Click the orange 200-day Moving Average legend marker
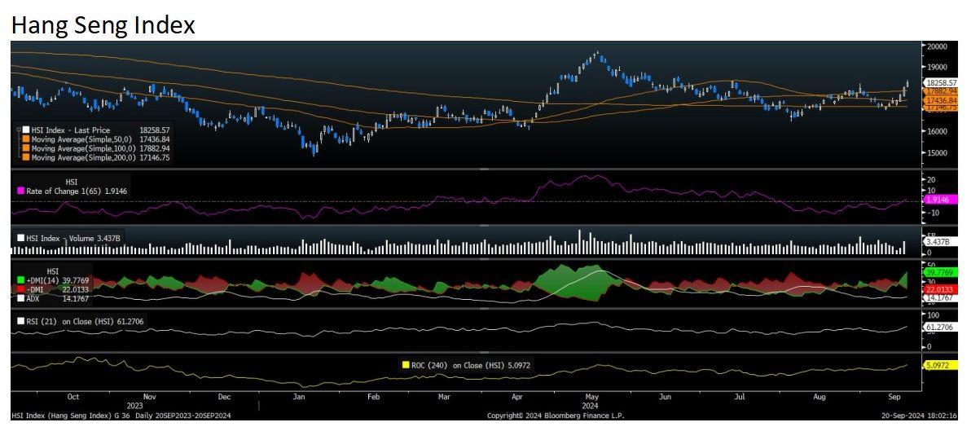This screenshot has width=980, height=440. [26, 157]
